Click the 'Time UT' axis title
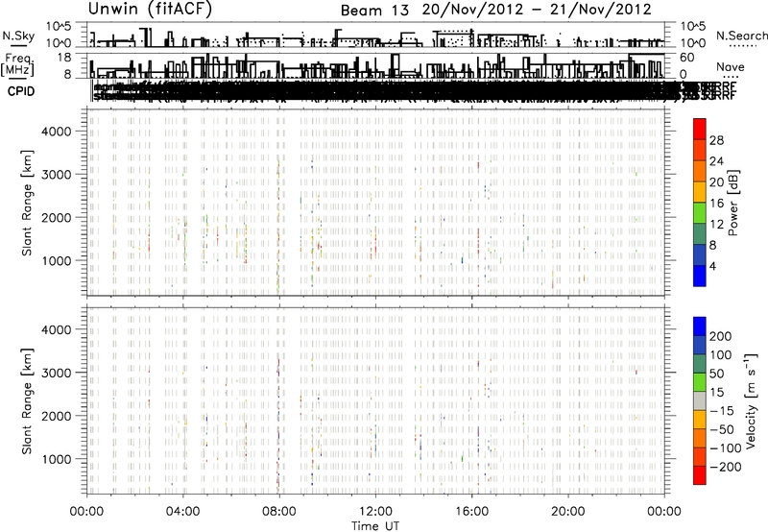The image size is (768, 532). pos(375,526)
